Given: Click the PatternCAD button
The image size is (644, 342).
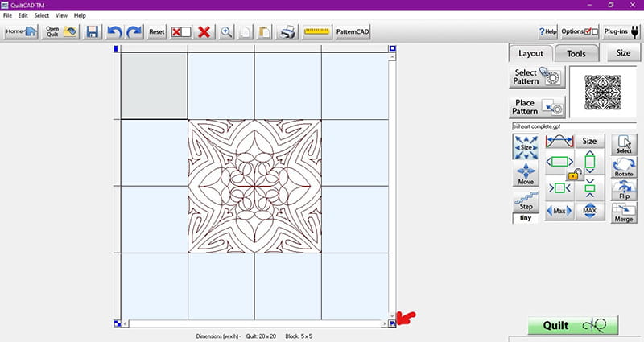Looking at the screenshot, I should (x=353, y=32).
